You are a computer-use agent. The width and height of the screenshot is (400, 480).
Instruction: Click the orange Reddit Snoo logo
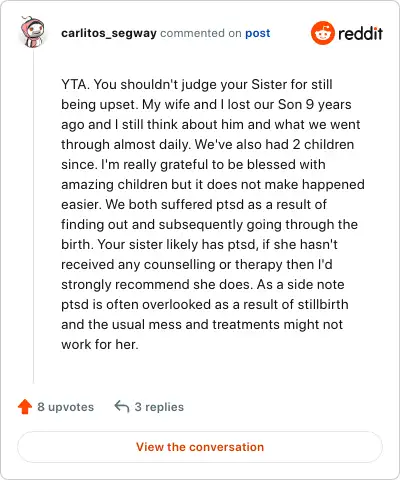tap(322, 33)
